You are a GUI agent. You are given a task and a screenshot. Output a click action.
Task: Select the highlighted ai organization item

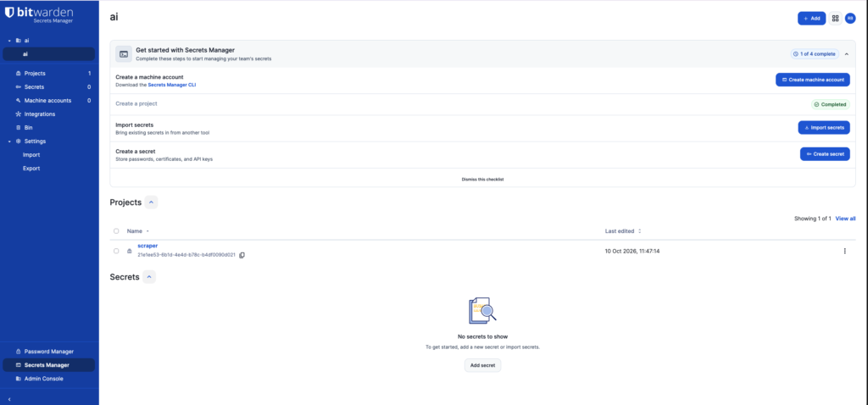(48, 53)
